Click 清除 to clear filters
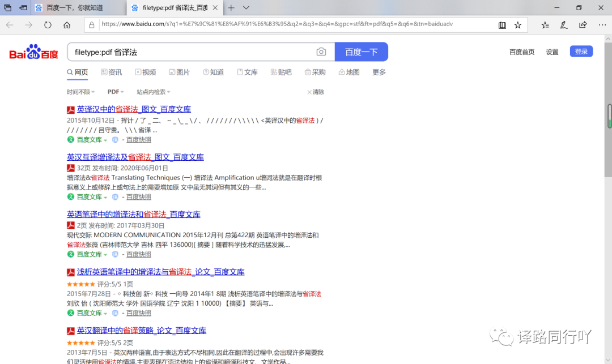This screenshot has width=612, height=364. tap(316, 92)
